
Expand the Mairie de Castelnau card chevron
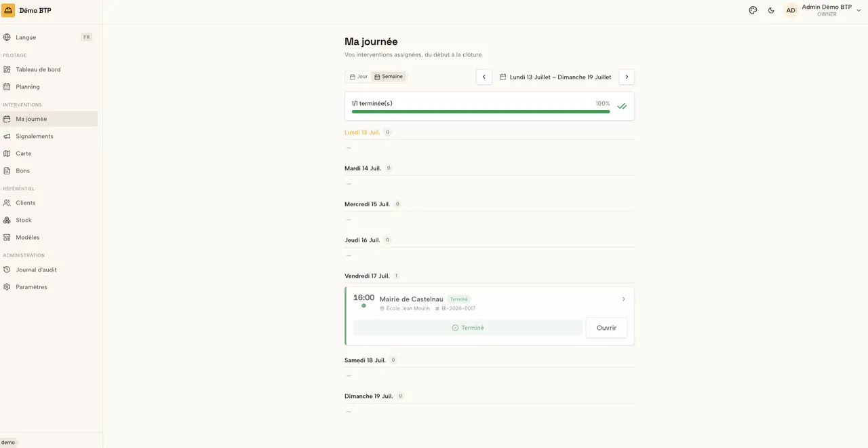tap(624, 299)
